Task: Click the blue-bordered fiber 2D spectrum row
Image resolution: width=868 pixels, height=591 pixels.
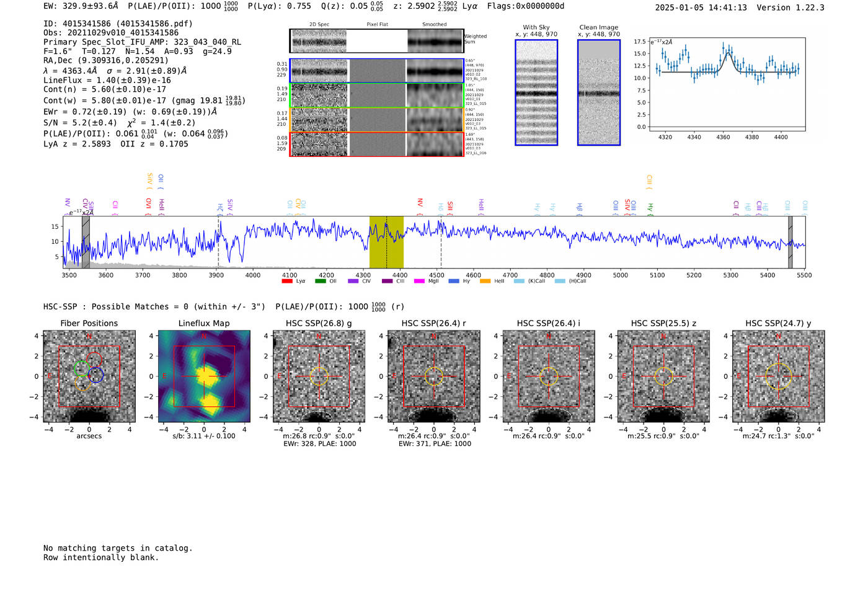Action: click(376, 71)
